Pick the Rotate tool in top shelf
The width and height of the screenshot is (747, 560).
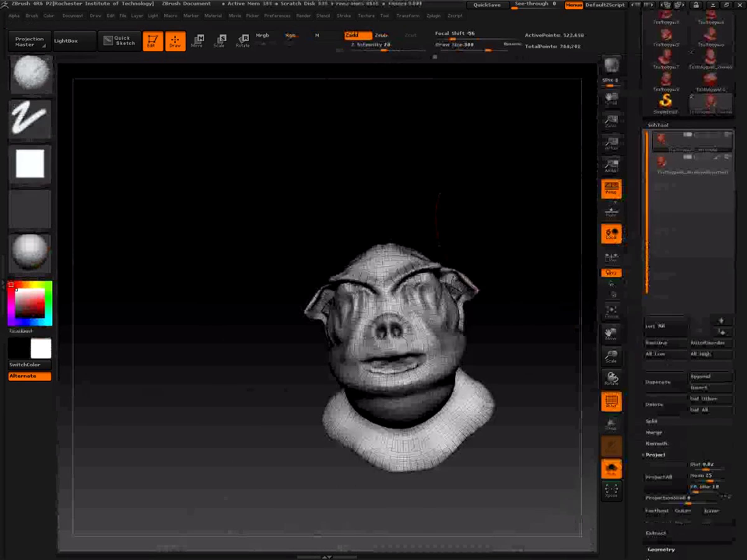pos(243,41)
